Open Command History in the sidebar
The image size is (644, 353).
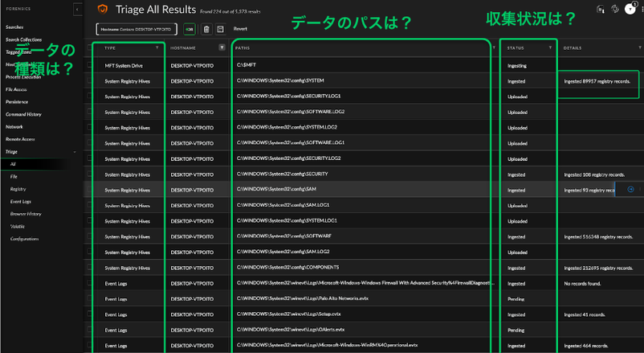tap(23, 114)
